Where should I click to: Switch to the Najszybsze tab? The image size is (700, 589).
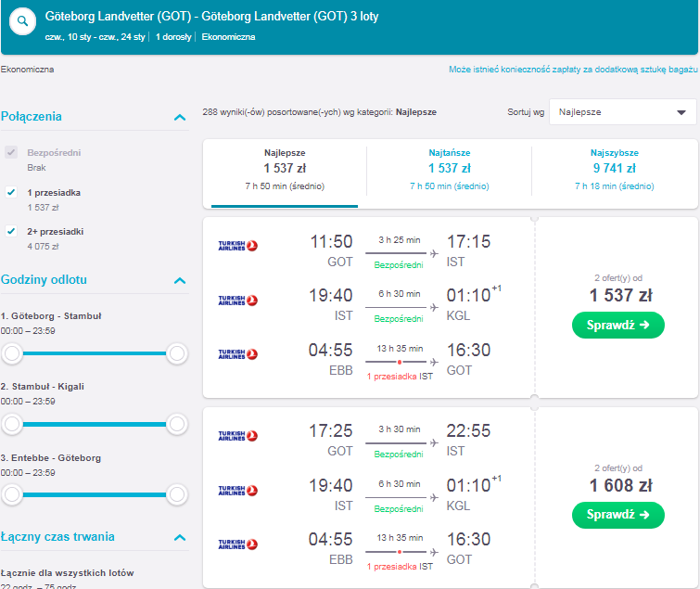click(615, 170)
